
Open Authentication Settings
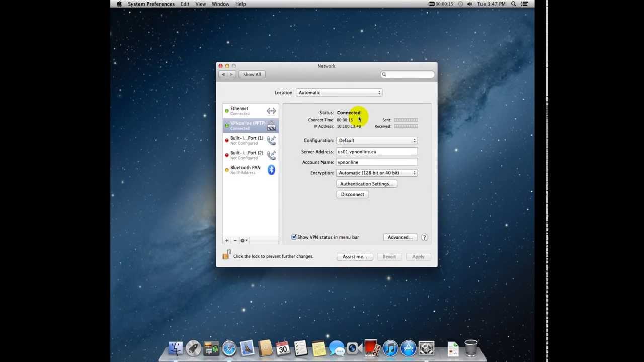tap(367, 184)
